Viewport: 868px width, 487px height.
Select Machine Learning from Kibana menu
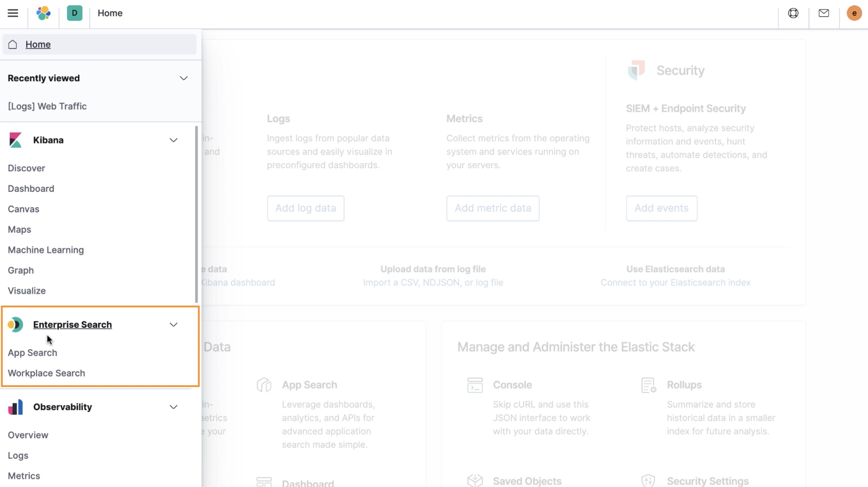45,250
